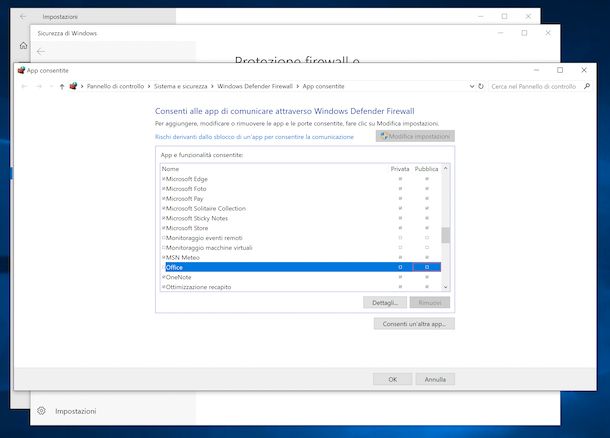The image size is (610, 438).
Task: Click the Rimuovi button
Action: click(x=429, y=303)
